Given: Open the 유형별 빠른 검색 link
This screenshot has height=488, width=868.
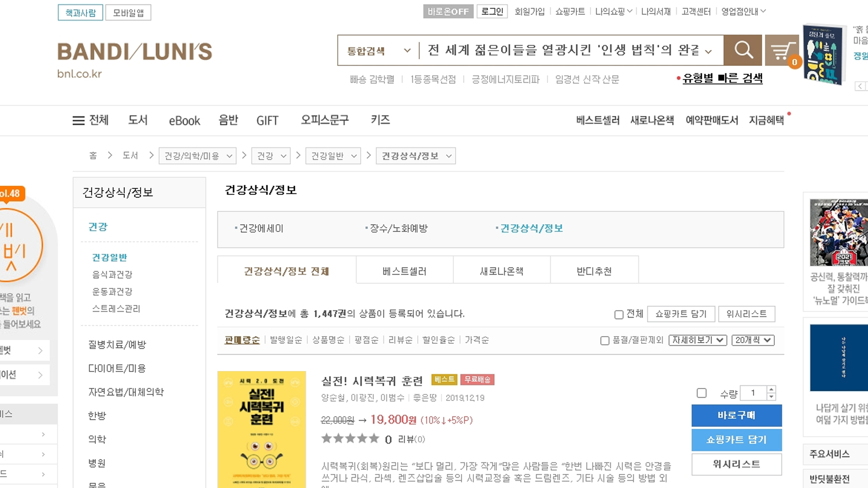Looking at the screenshot, I should pos(722,78).
